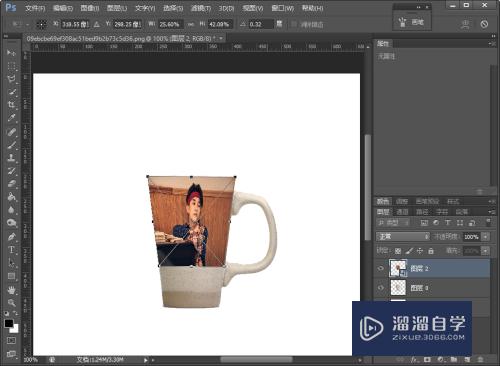This screenshot has width=500, height=366.
Task: Change screen mode at toolbar bottom
Action: pos(11,354)
